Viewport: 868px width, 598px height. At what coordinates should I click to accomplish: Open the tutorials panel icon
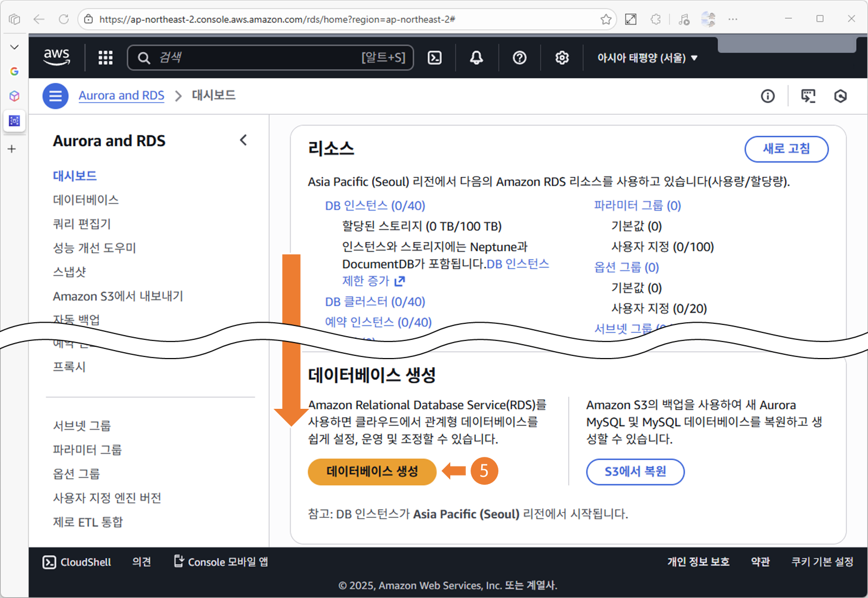(808, 96)
